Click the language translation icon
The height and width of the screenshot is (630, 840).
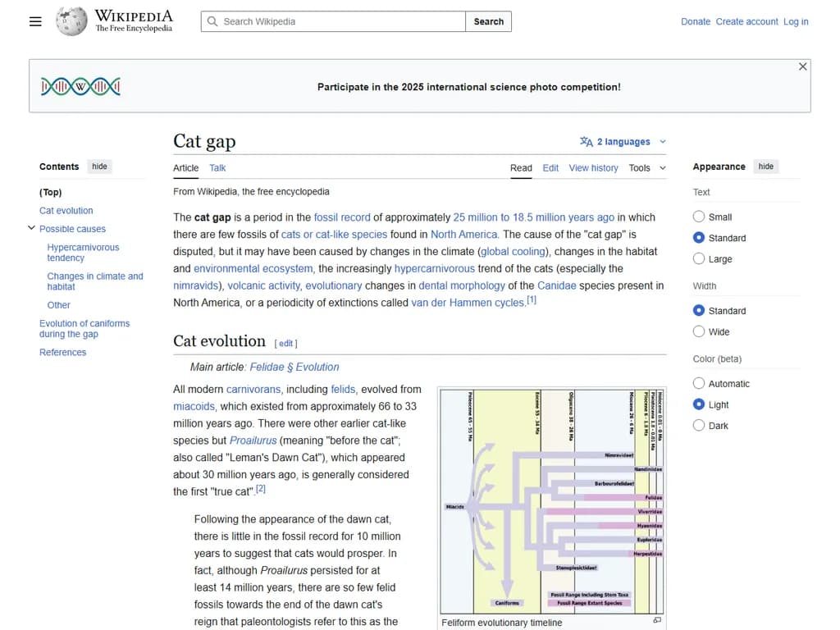click(586, 142)
